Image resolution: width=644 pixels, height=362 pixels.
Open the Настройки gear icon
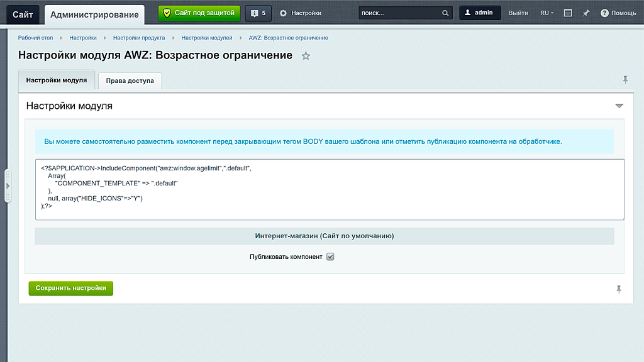coord(283,13)
